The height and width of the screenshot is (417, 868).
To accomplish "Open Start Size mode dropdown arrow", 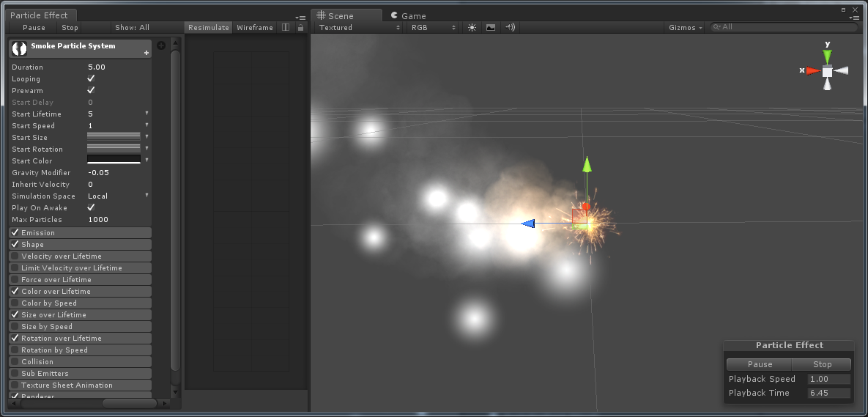I will coord(146,136).
